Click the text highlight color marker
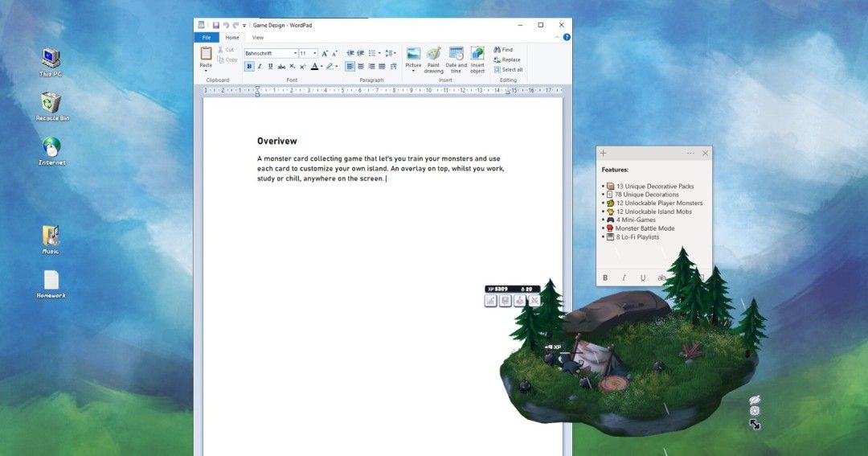This screenshot has height=456, width=868. [x=330, y=67]
